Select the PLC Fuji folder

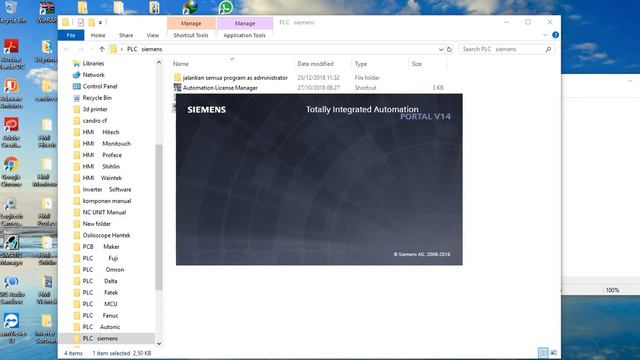(x=100, y=258)
